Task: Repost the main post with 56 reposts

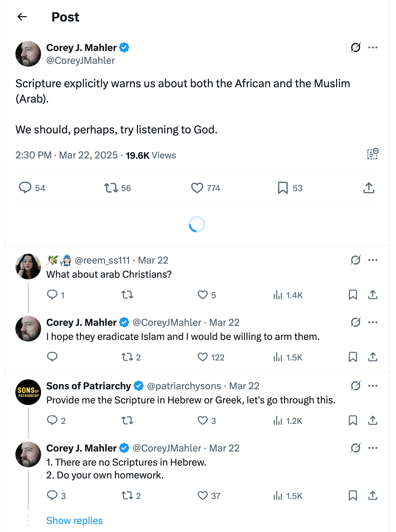Action: [x=111, y=188]
